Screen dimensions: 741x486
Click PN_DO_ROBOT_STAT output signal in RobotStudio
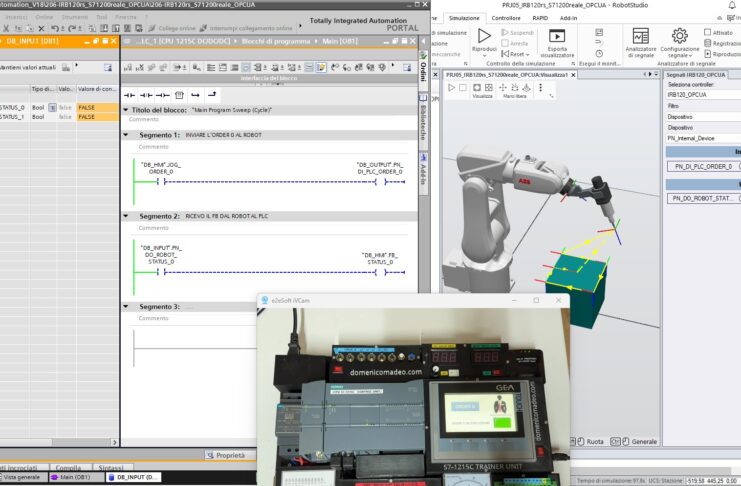coord(702,199)
